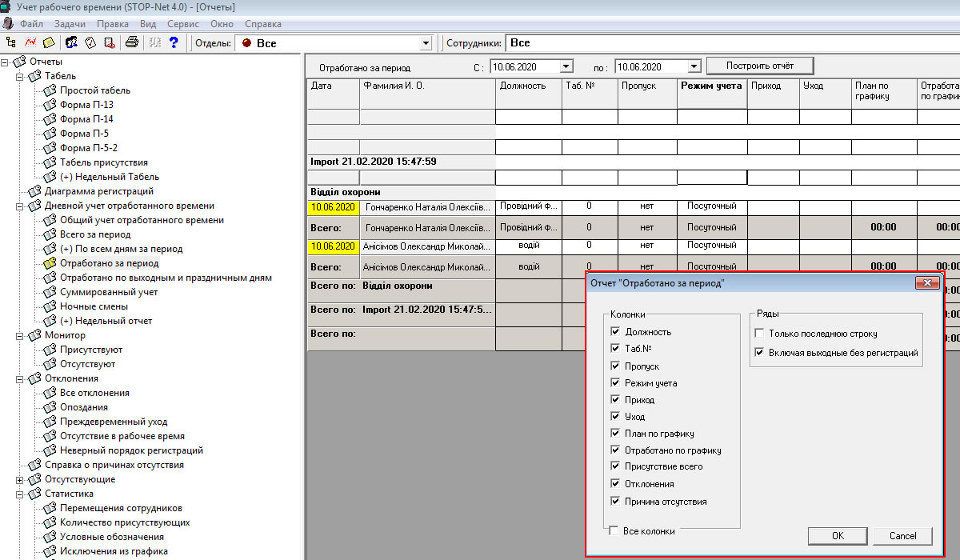Select Недельный отчет tree item

[x=106, y=321]
